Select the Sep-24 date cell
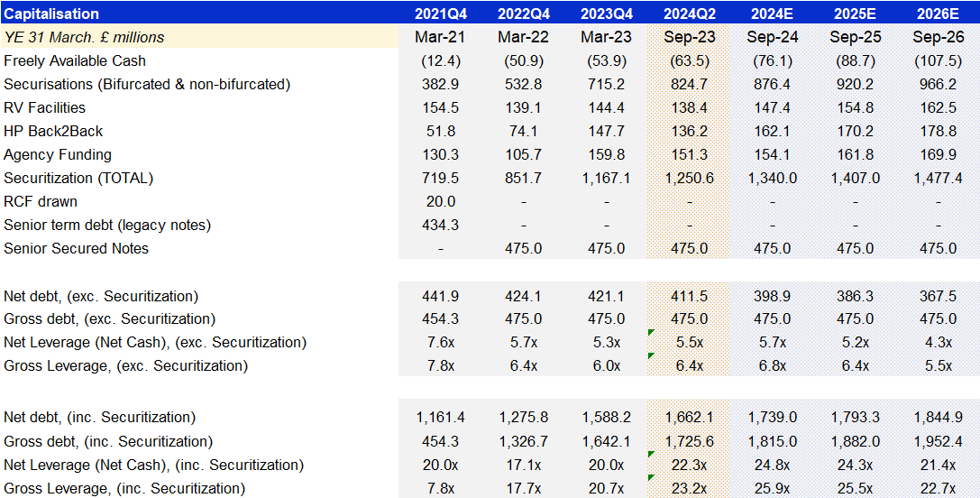Image resolution: width=980 pixels, height=498 pixels. [x=772, y=37]
